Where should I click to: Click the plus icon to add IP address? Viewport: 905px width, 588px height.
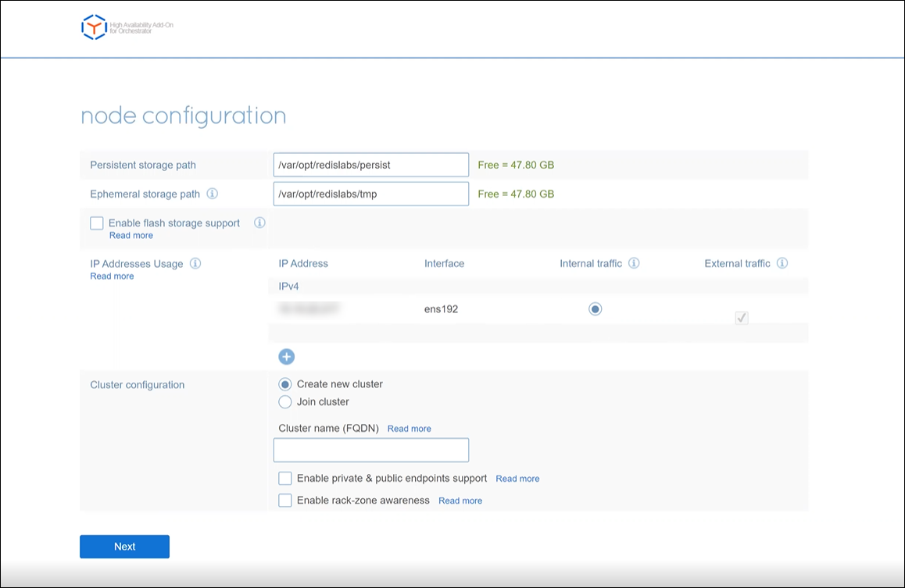[287, 357]
